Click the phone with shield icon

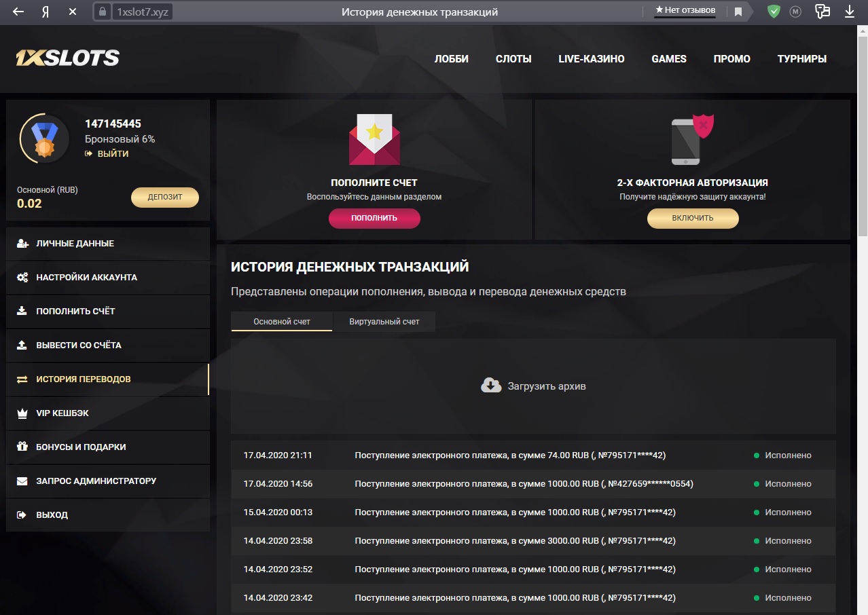coord(692,139)
